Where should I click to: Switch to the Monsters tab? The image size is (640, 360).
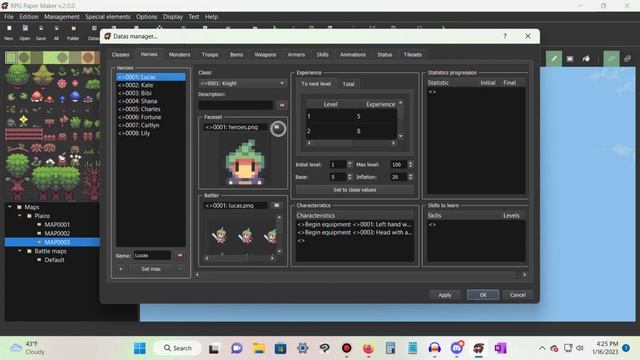(180, 55)
